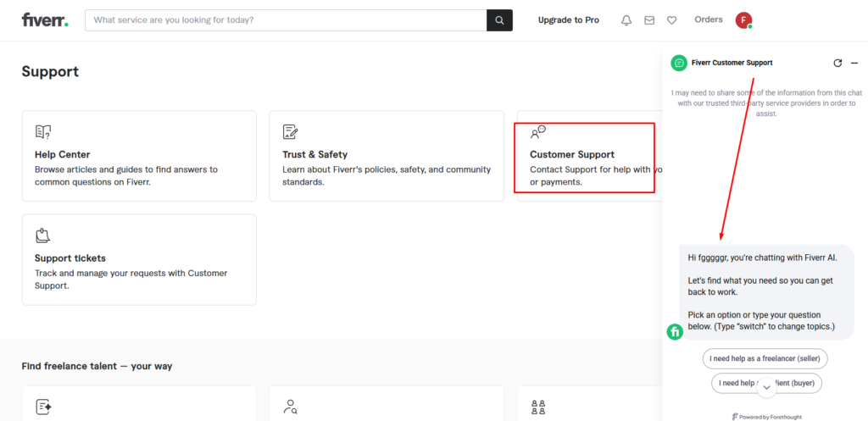Click the Trust & Safety document icon
868x421 pixels.
(290, 131)
